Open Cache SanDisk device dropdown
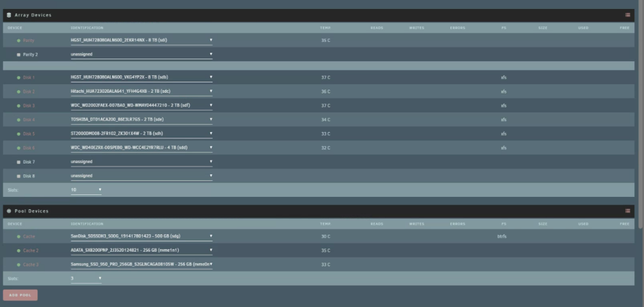Image resolution: width=644 pixels, height=307 pixels. click(x=142, y=236)
